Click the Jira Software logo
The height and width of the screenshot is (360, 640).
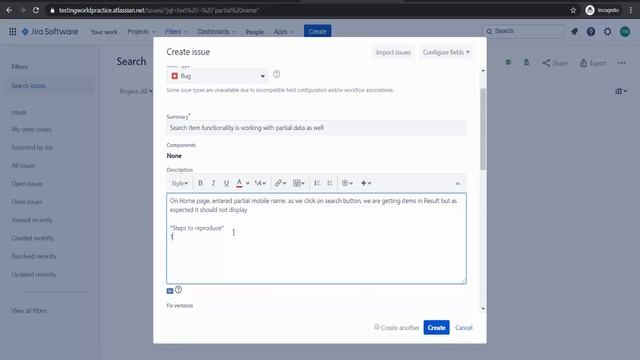[50, 31]
